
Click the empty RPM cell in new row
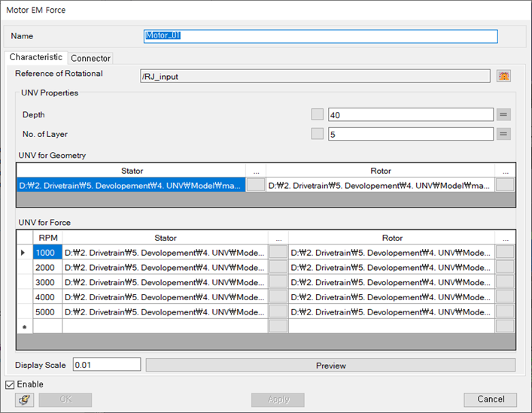pos(47,326)
